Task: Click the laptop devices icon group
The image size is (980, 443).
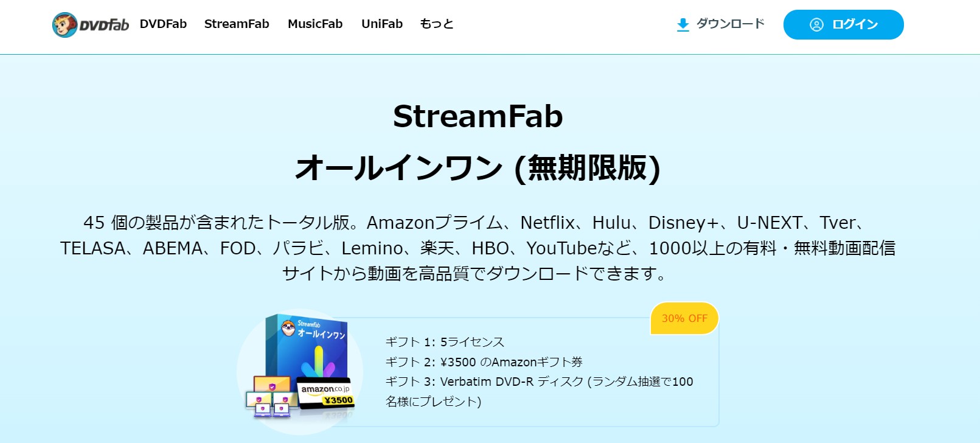Action: tap(271, 396)
